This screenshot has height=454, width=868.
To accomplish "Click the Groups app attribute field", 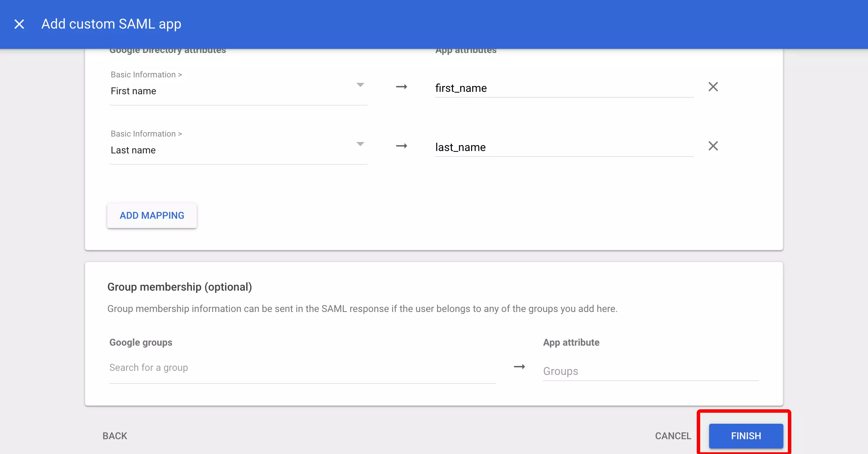I will click(651, 371).
